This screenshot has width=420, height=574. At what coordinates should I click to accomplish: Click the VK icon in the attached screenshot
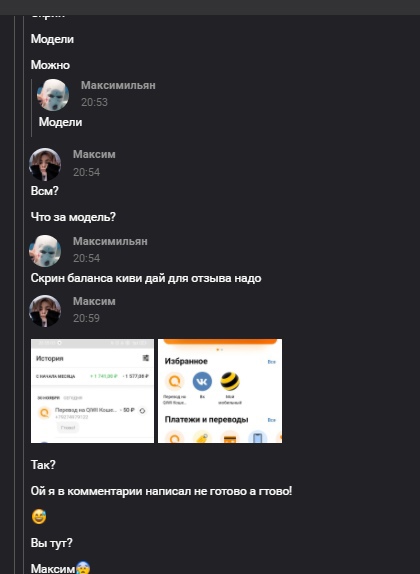tap(202, 381)
